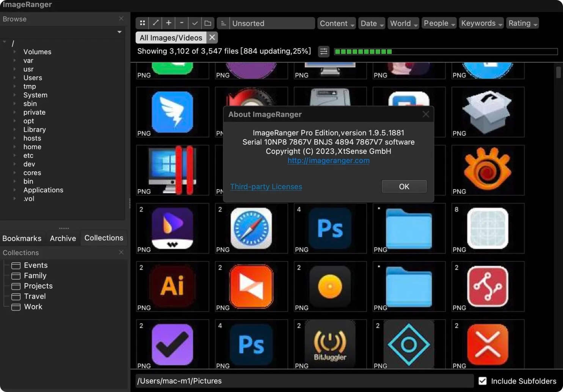
Task: Click the /Users/mac-m1/Pictures path field
Action: pyautogui.click(x=304, y=381)
